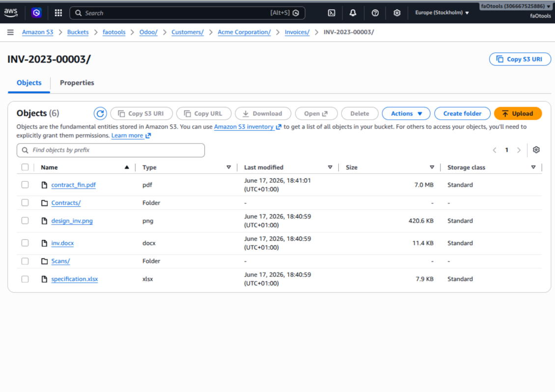Select the inv.docx checkbox

(25, 243)
